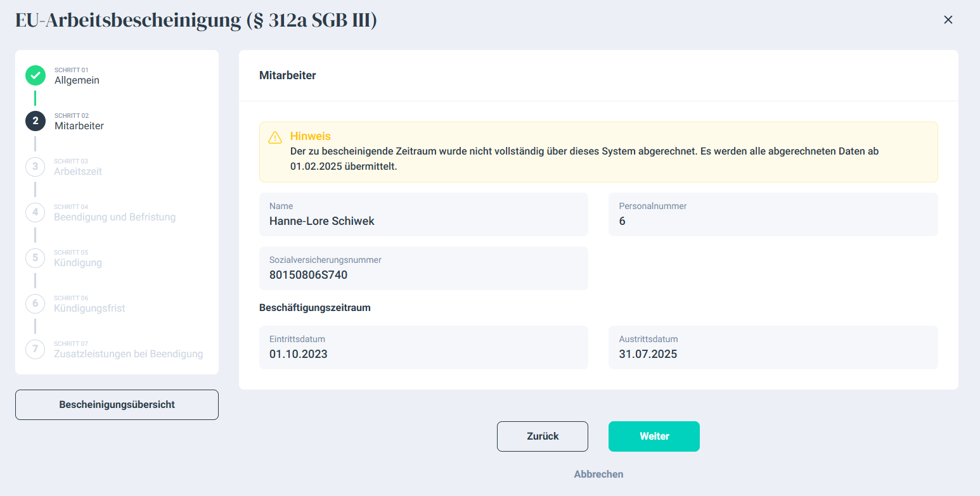The height and width of the screenshot is (496, 980).
Task: Open Zusatzleistungen bei Beendigung step
Action: pos(129,354)
